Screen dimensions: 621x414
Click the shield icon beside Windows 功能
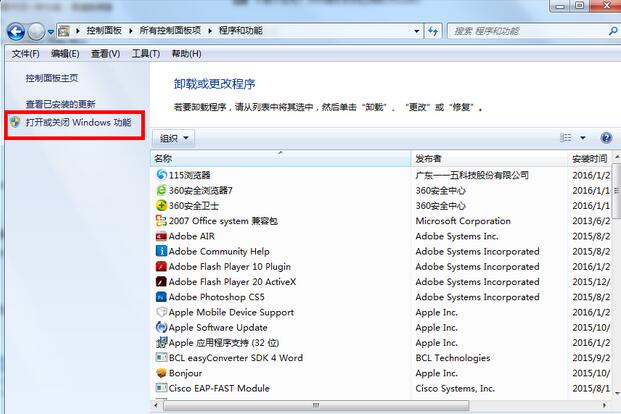[x=15, y=122]
